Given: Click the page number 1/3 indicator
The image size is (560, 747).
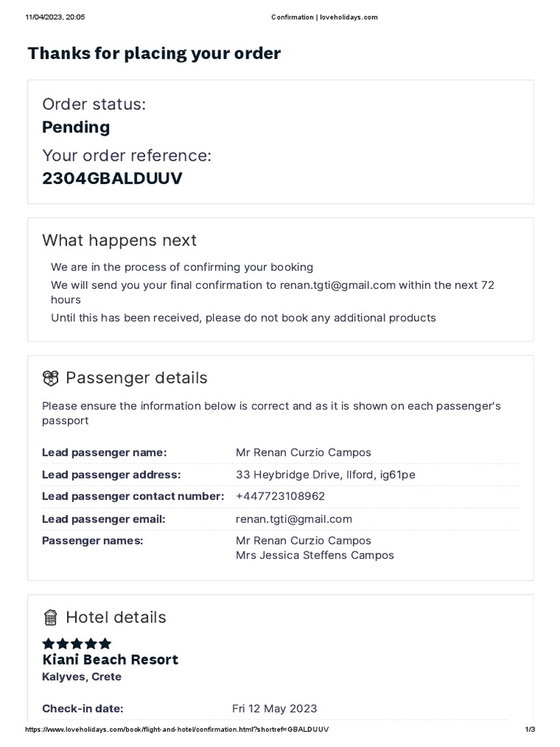Looking at the screenshot, I should click(x=529, y=730).
